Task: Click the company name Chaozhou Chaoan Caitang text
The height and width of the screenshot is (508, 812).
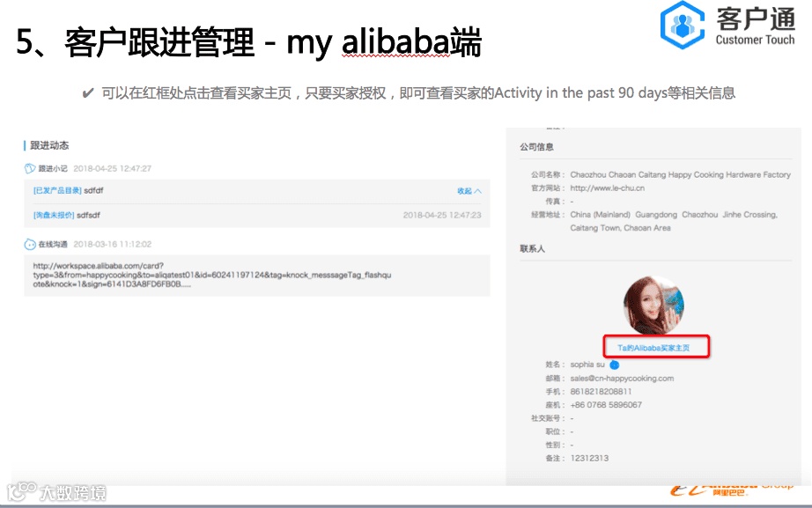Action: point(681,175)
